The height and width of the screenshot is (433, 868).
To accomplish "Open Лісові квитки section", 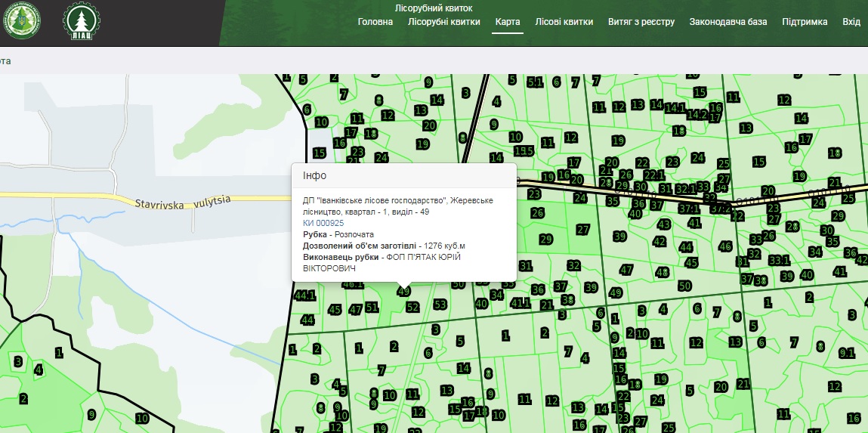I will click(564, 22).
